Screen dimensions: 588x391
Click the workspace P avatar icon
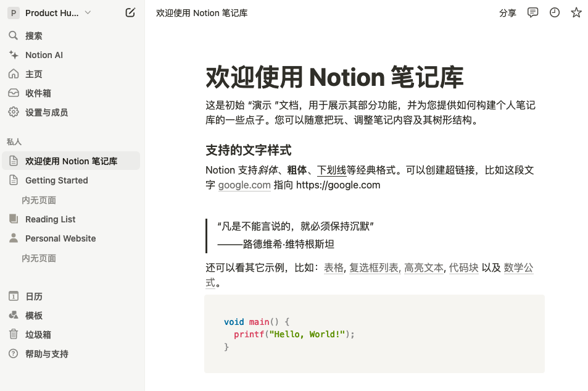point(14,13)
